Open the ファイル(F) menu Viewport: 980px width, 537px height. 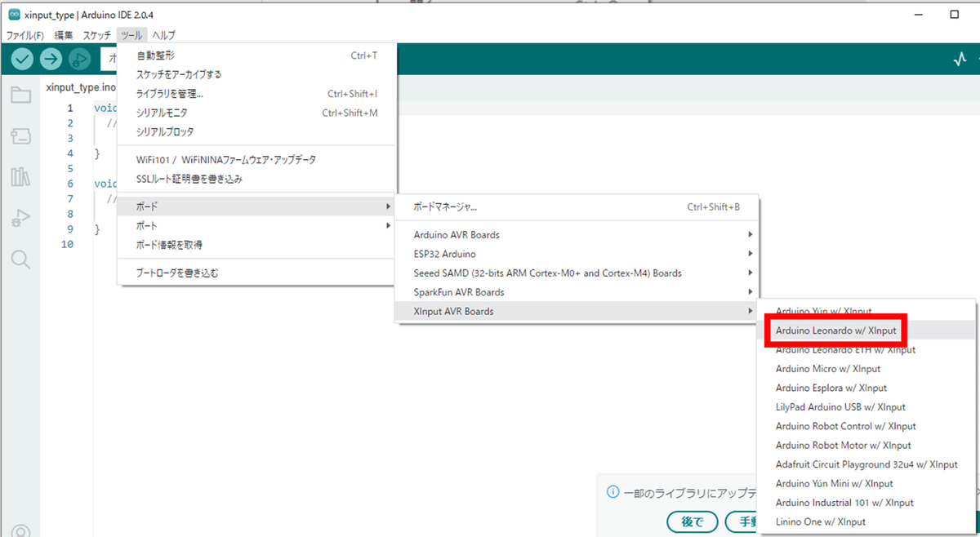25,35
